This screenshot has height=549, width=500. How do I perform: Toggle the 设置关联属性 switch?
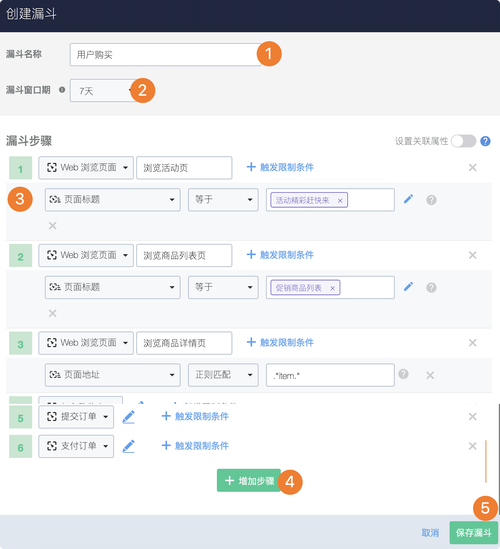(463, 141)
